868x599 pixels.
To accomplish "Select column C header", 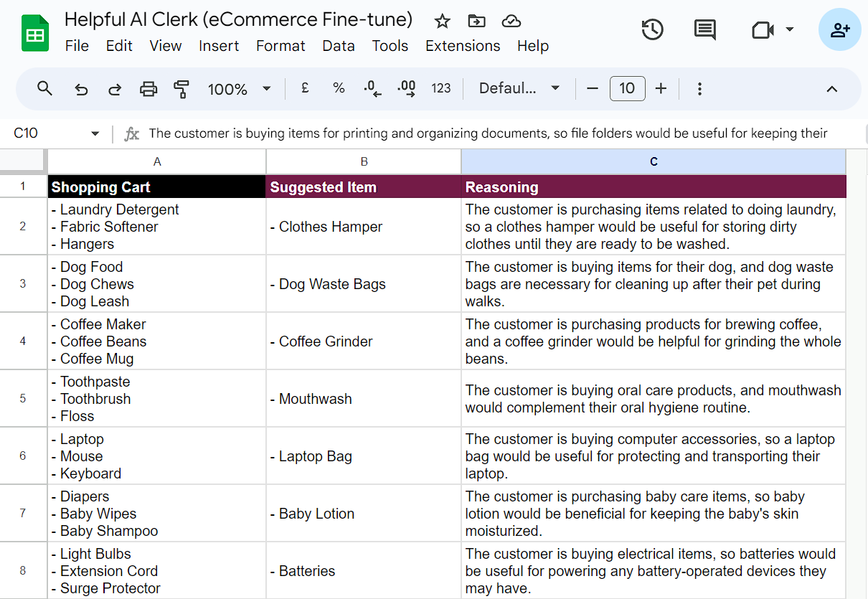I will (654, 161).
